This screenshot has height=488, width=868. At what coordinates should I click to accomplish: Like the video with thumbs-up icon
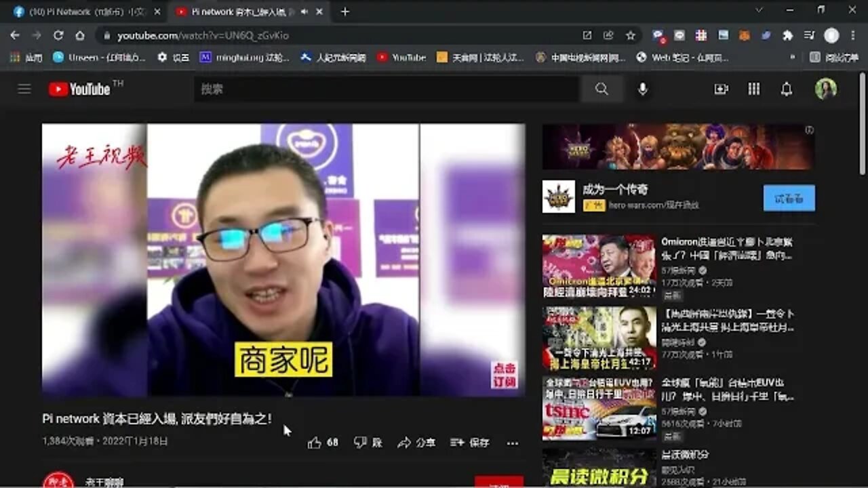coord(315,443)
